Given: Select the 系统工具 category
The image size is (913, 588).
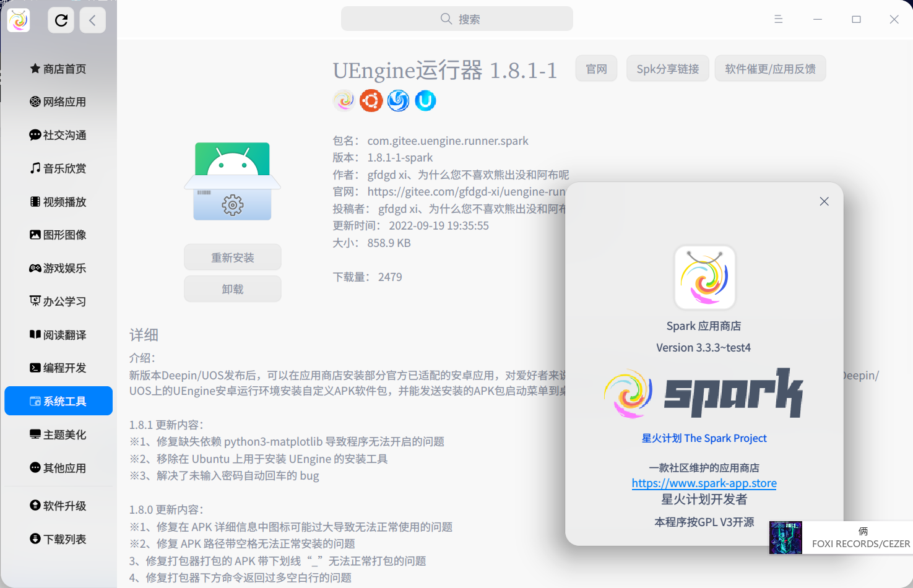Looking at the screenshot, I should click(x=58, y=400).
